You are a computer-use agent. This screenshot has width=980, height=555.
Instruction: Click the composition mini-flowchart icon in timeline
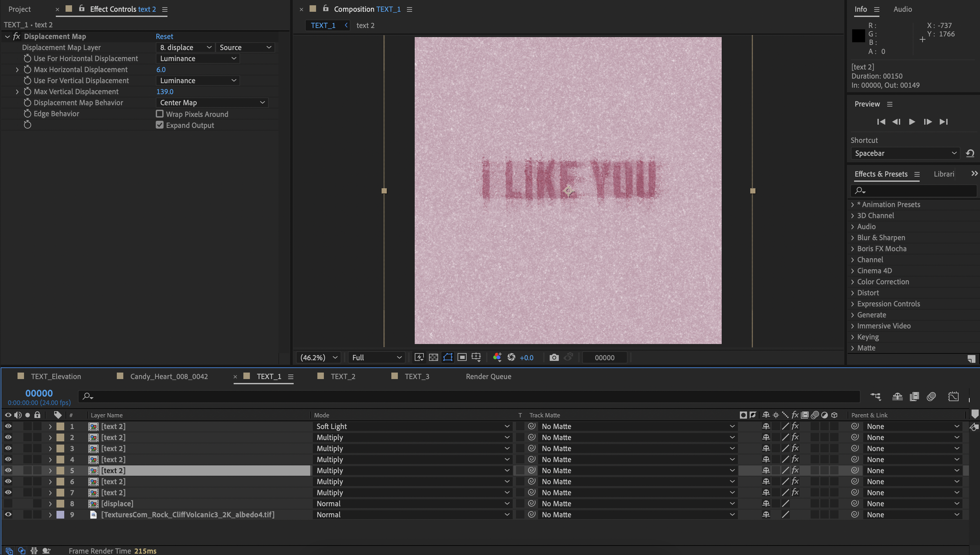[875, 397]
